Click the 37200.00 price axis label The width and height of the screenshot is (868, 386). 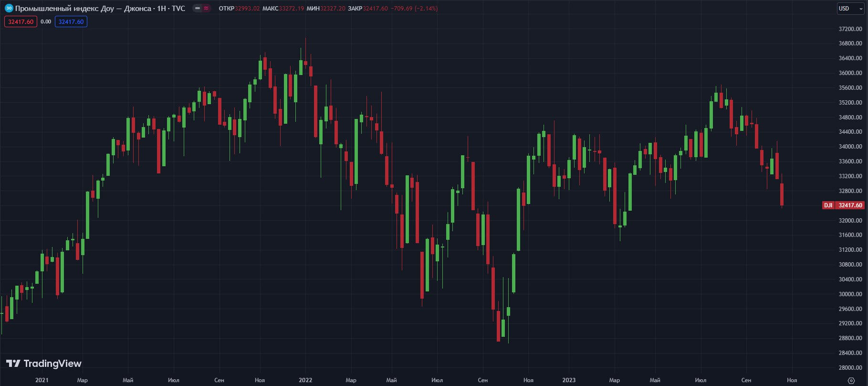850,29
